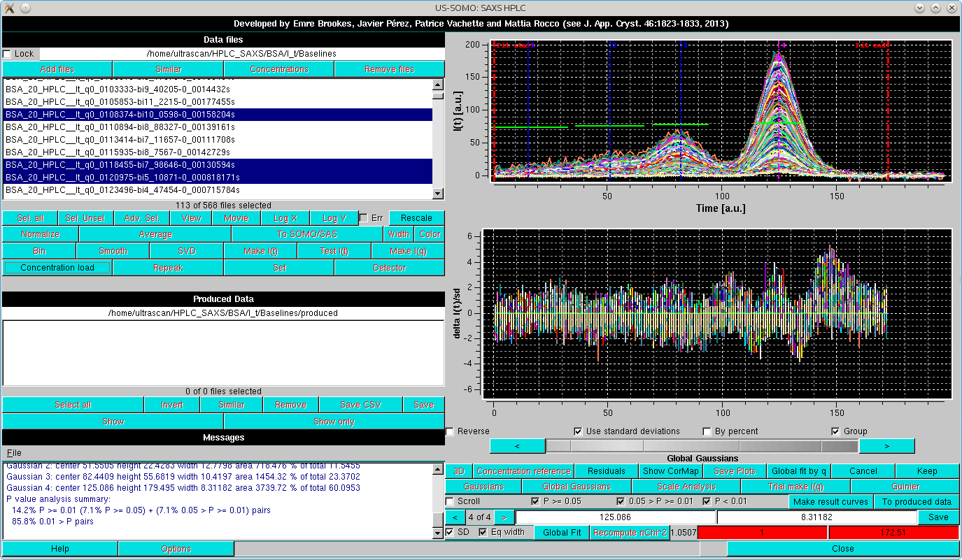
Task: Click the Help button
Action: (60, 549)
